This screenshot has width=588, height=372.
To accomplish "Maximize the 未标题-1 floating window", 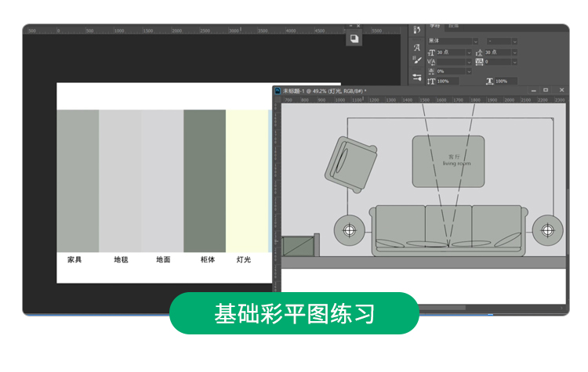I will pos(546,90).
